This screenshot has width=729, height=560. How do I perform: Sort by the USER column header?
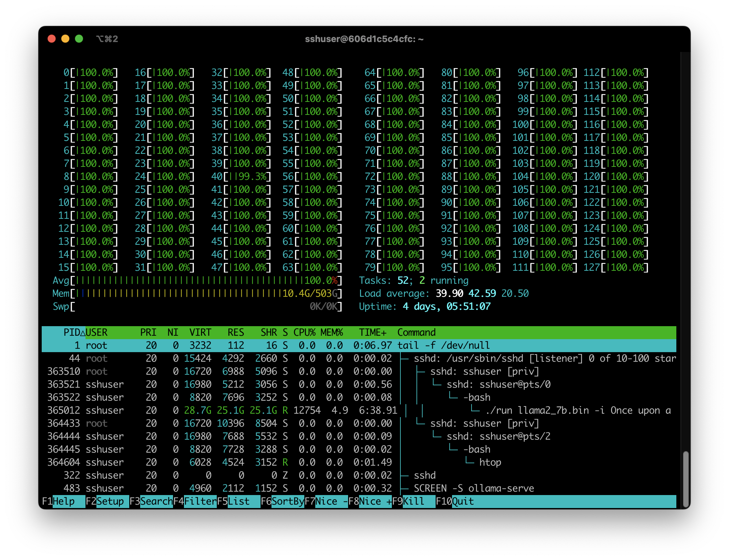click(96, 332)
